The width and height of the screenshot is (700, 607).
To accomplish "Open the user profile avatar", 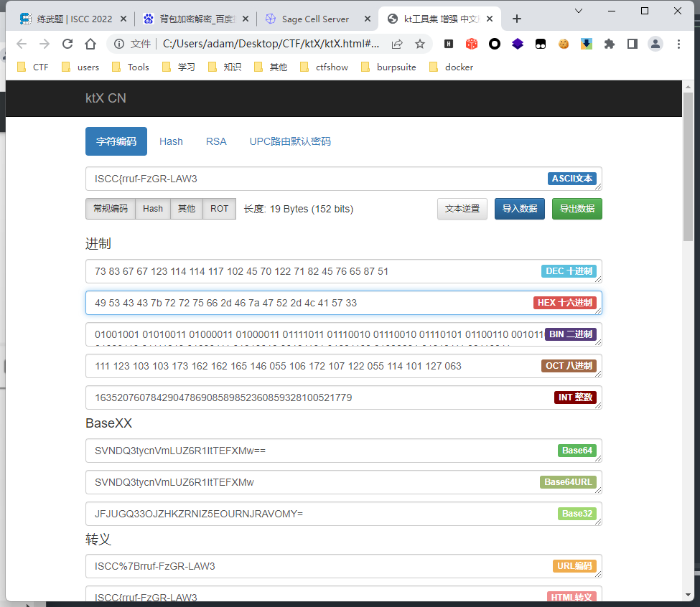I will coord(655,44).
